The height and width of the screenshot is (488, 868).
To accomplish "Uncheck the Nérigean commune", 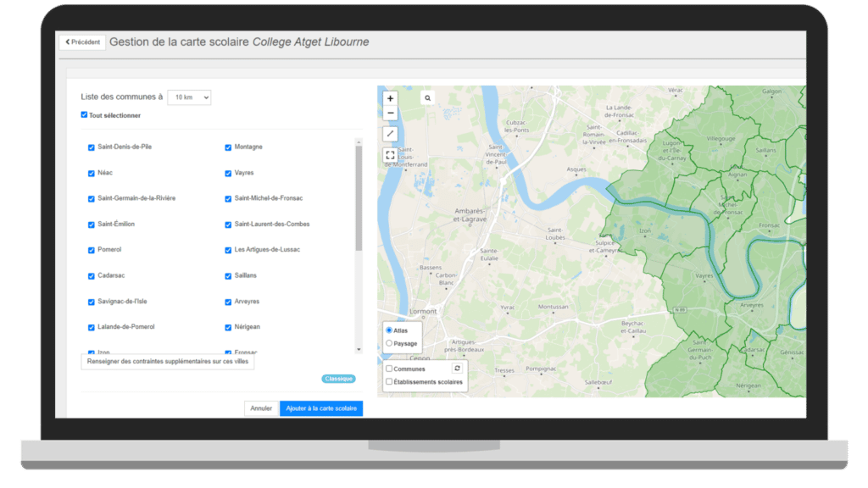I will (x=228, y=328).
